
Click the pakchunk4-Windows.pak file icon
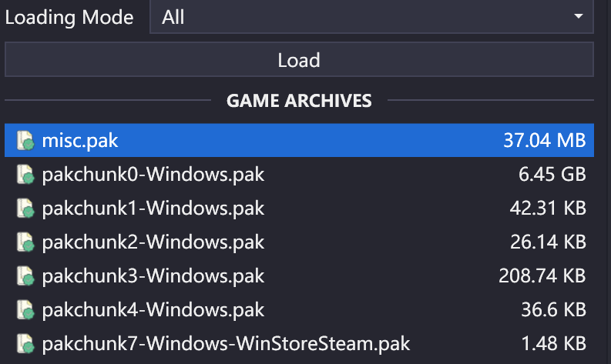(x=25, y=310)
